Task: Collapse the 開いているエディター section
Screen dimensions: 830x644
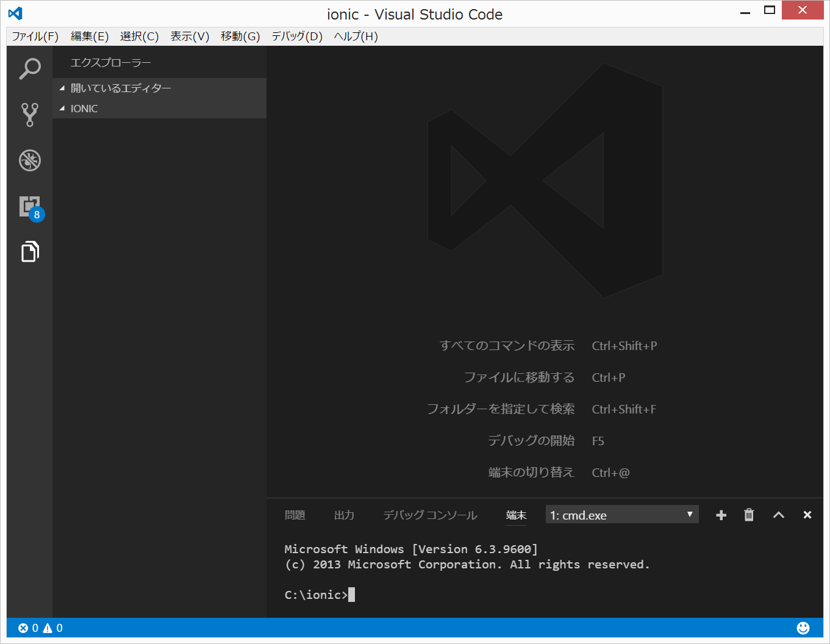Action: 121,88
